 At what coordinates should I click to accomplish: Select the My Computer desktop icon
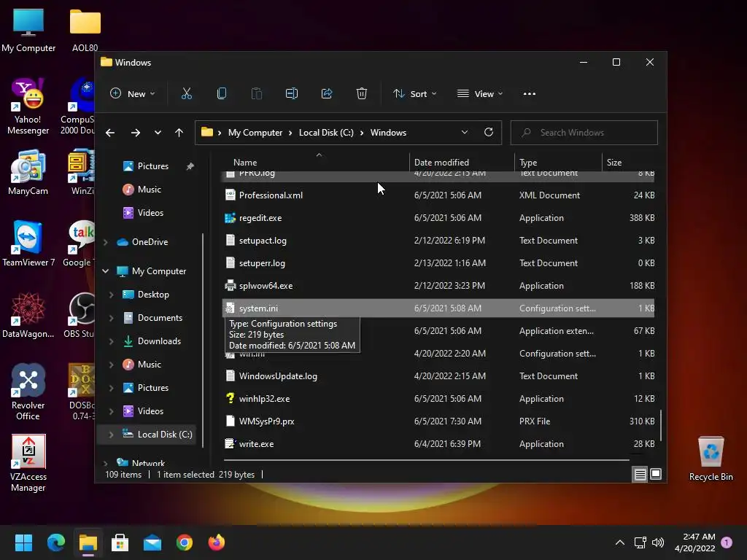pos(28,30)
